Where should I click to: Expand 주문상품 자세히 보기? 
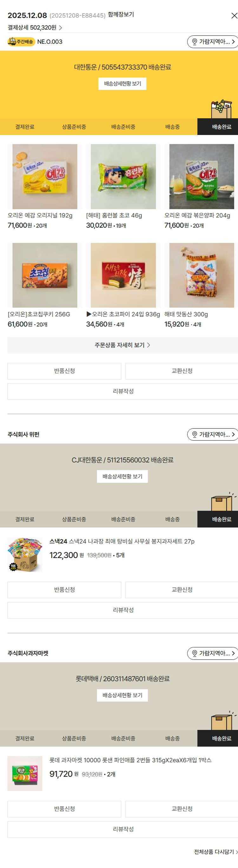pyautogui.click(x=122, y=345)
